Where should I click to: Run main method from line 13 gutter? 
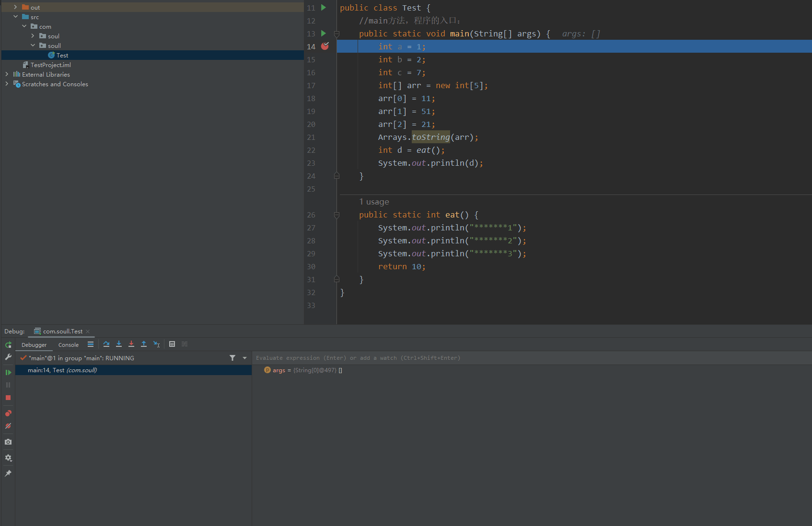click(x=324, y=34)
